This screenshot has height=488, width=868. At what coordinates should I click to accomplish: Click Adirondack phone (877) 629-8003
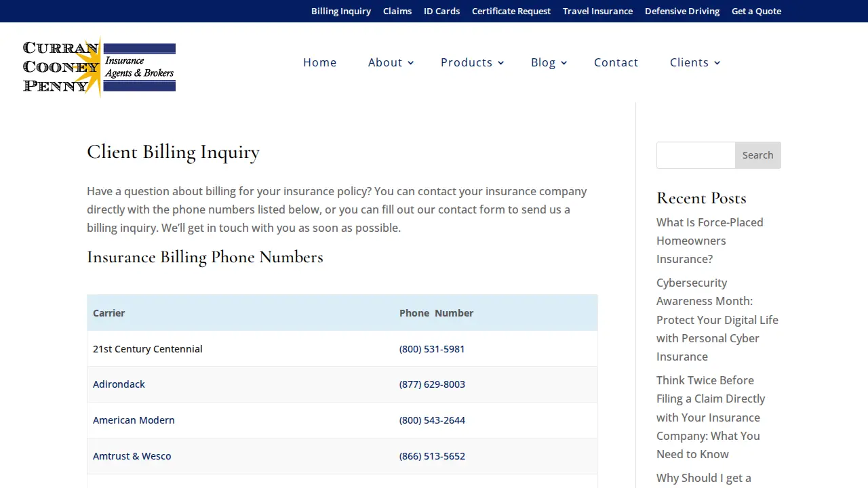click(432, 384)
